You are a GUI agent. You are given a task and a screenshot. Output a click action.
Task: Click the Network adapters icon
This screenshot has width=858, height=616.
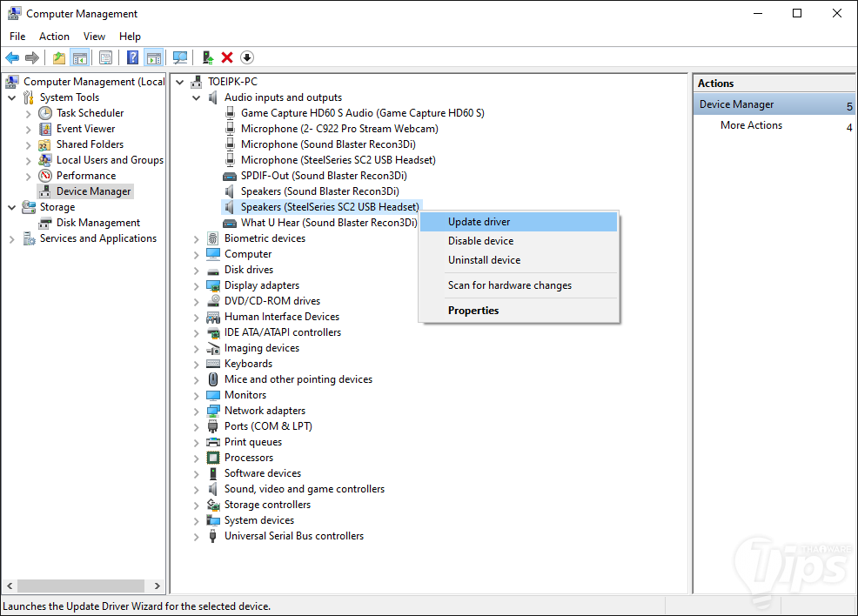click(x=213, y=411)
